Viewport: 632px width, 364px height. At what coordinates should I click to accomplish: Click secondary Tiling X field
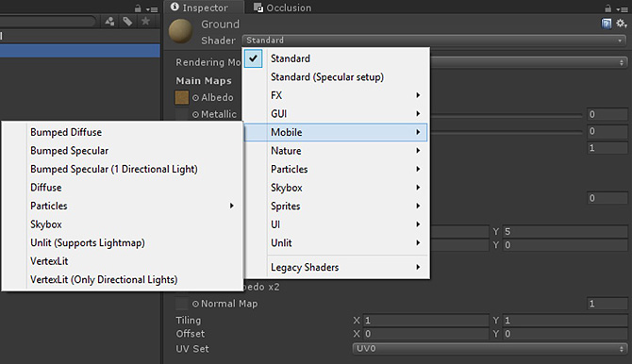pyautogui.click(x=425, y=321)
